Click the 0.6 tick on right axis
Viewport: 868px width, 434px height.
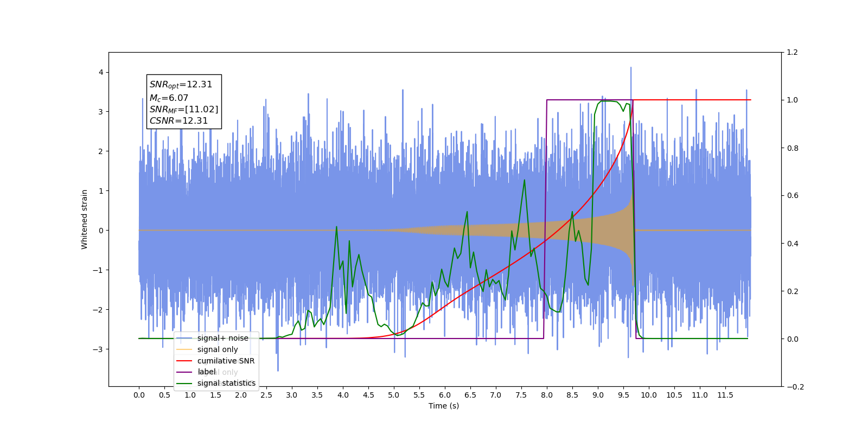(792, 196)
